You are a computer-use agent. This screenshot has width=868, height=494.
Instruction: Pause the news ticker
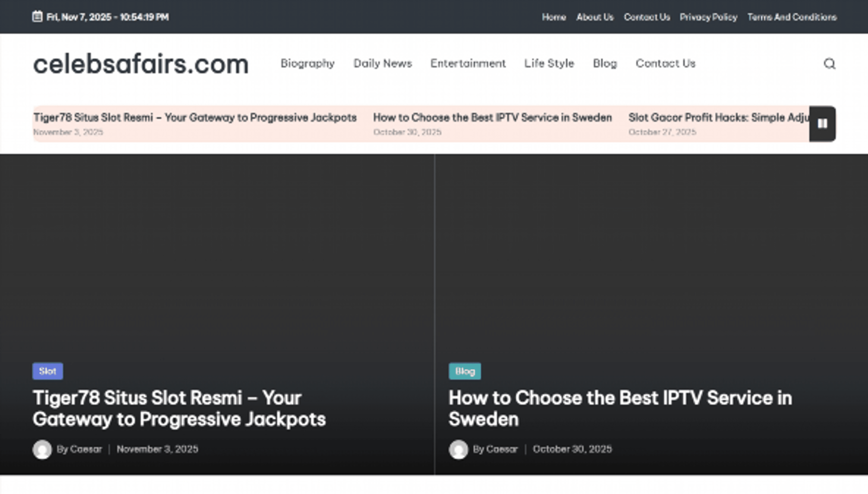coord(822,124)
